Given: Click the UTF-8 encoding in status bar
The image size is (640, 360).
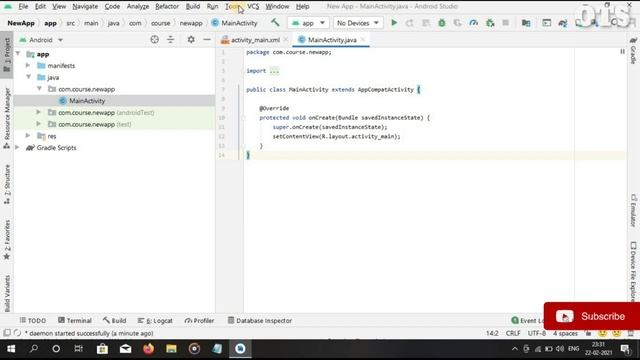Looking at the screenshot, I should pyautogui.click(x=537, y=333).
